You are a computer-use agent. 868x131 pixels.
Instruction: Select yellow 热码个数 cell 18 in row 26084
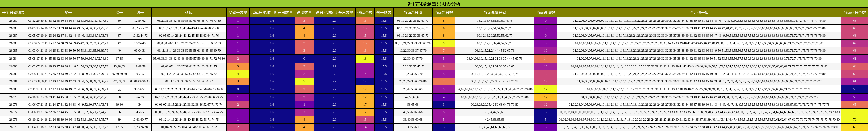click(x=365, y=59)
